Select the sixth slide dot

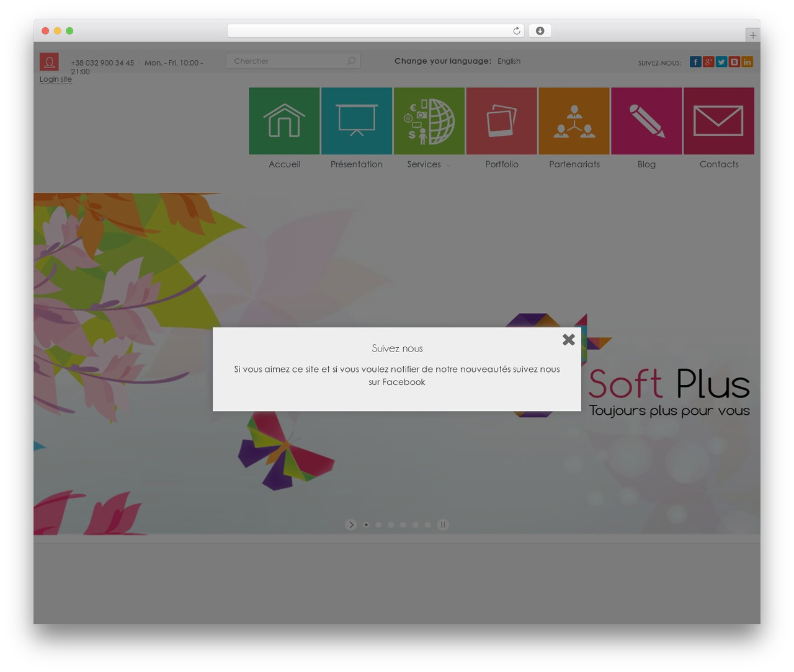(428, 524)
